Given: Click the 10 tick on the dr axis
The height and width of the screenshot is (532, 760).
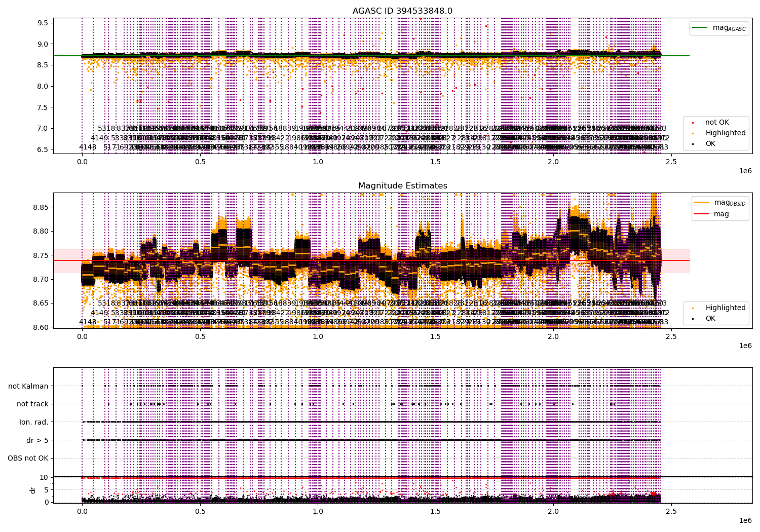Looking at the screenshot, I should [x=44, y=477].
